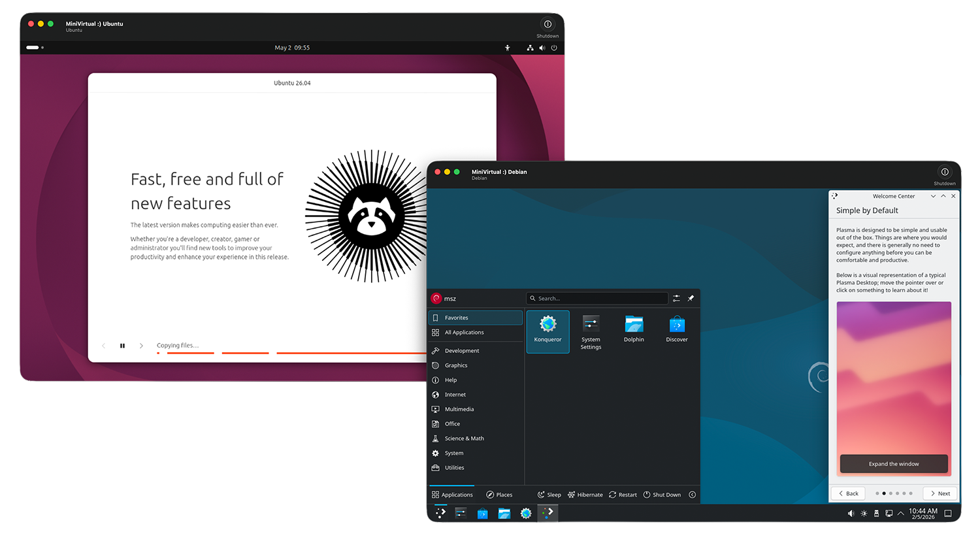
Task: Click the Hibernate button
Action: click(x=585, y=495)
